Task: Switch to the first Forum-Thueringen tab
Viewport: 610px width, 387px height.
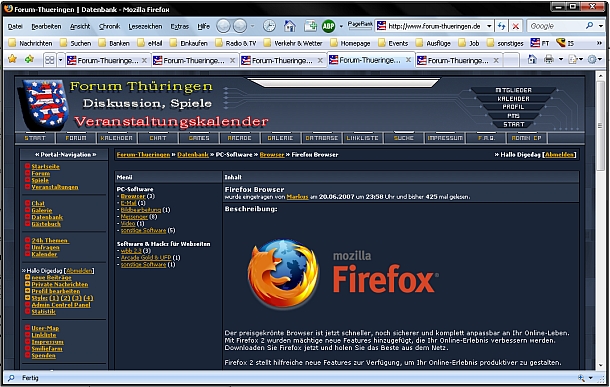Action: click(103, 60)
